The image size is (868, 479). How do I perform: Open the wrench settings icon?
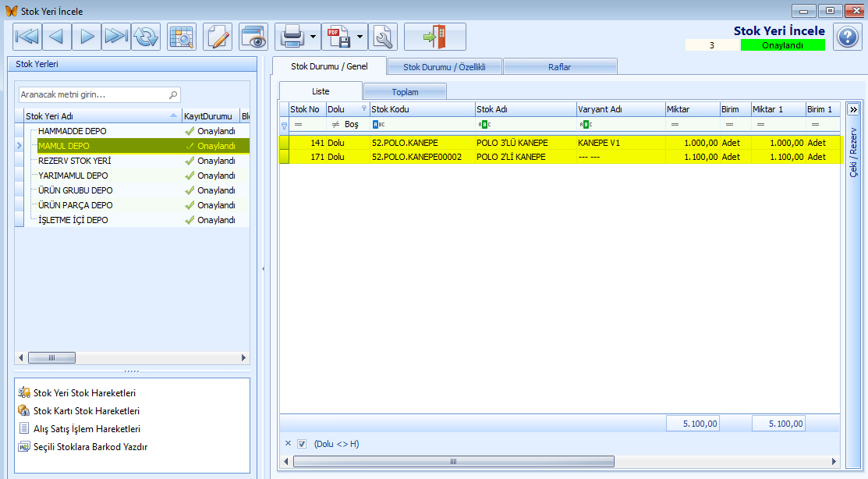[x=383, y=37]
